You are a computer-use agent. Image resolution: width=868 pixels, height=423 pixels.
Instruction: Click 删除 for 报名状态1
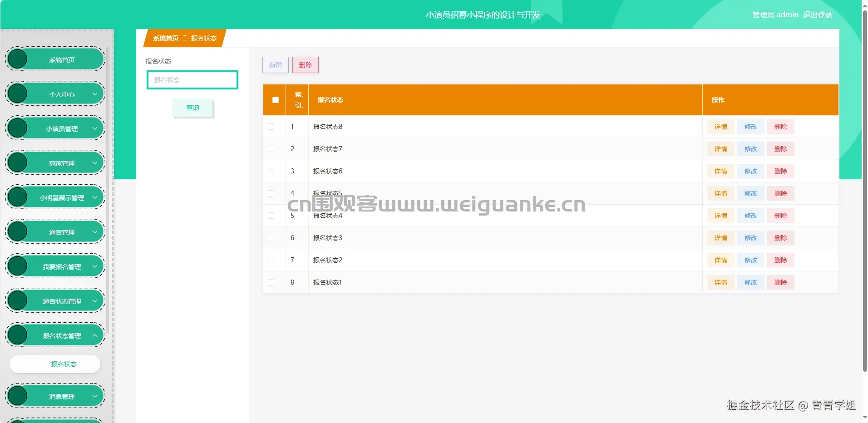click(x=781, y=282)
